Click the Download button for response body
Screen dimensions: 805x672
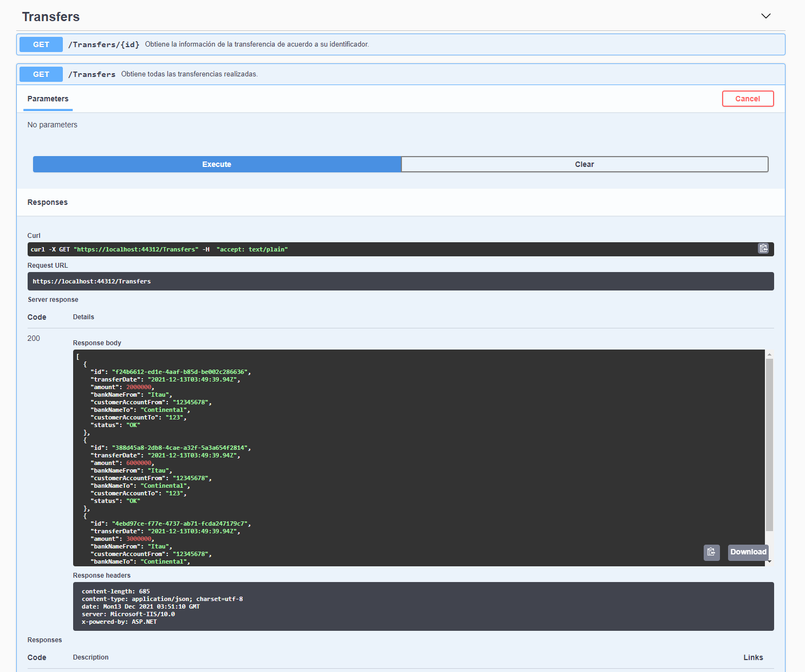(x=748, y=552)
